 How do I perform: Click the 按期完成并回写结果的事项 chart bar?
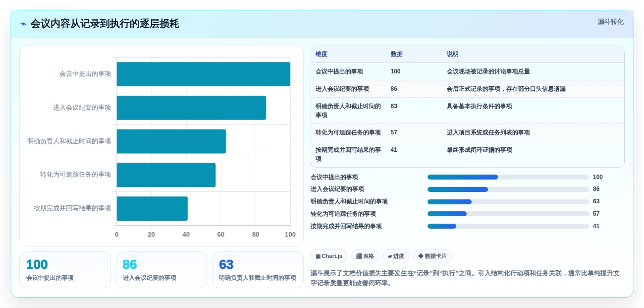(152, 208)
